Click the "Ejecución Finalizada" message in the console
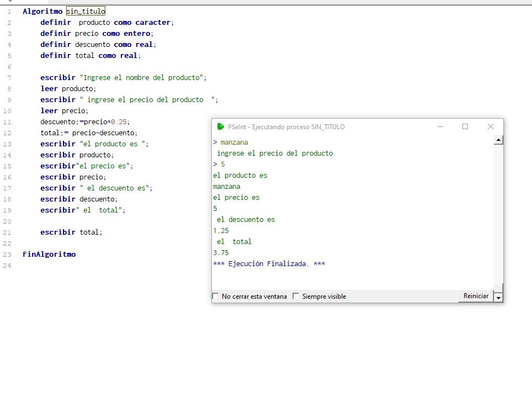 (269, 264)
